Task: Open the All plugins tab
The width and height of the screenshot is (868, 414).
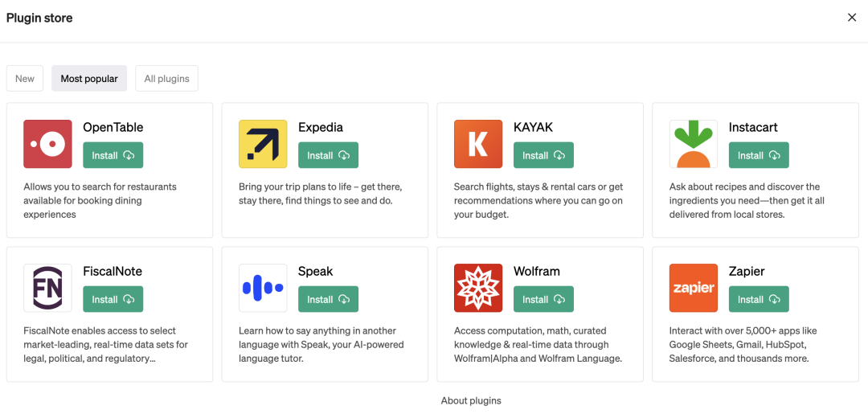Action: click(166, 79)
